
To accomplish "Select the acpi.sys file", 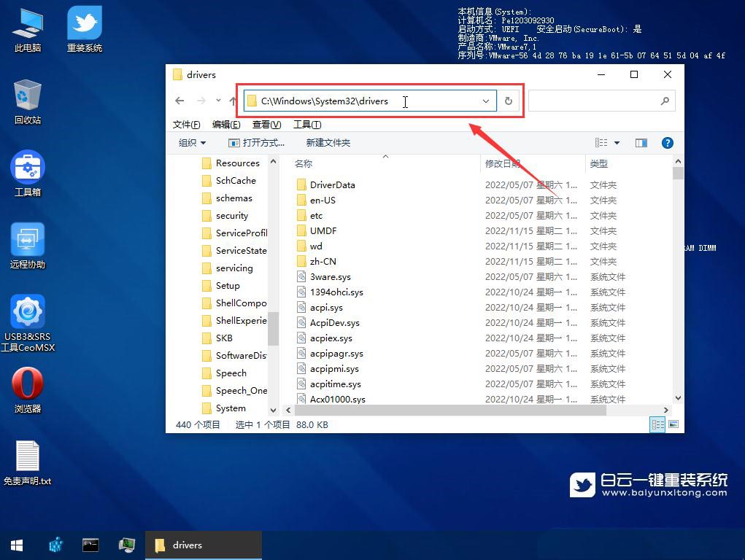I will 325,308.
